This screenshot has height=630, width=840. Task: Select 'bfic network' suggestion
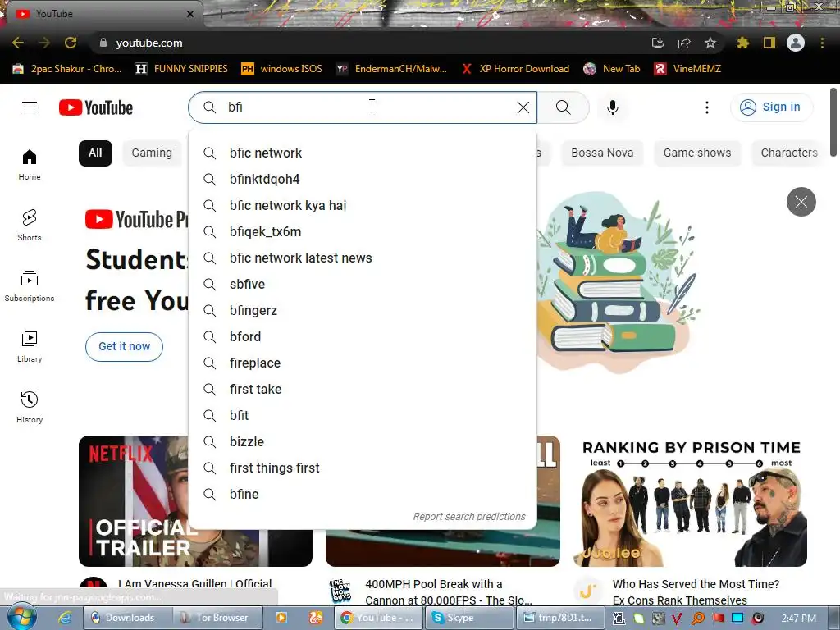coord(363,153)
